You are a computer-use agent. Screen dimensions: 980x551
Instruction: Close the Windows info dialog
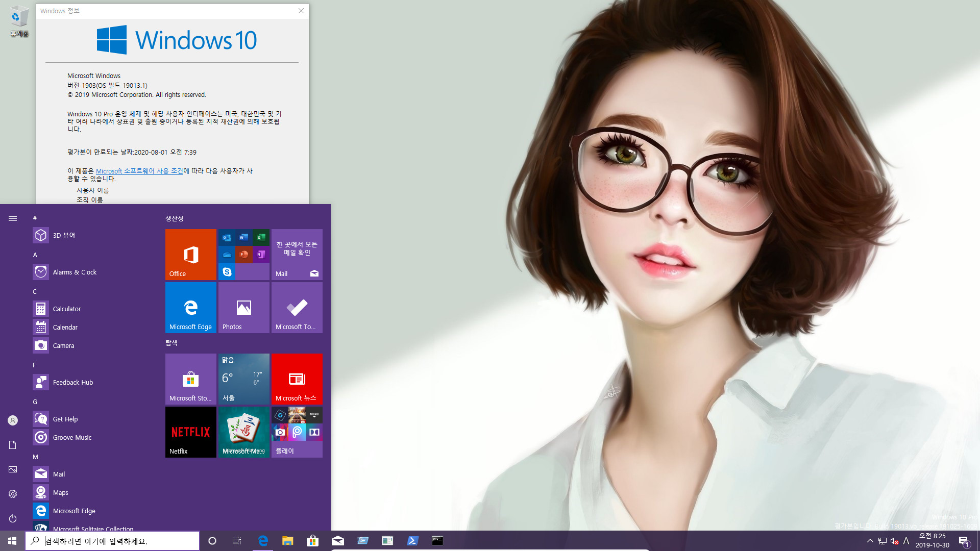coord(301,11)
